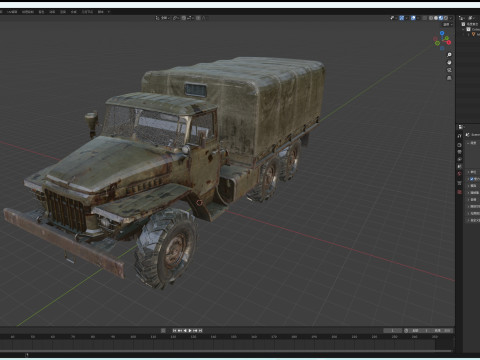The height and width of the screenshot is (360, 480).
Task: Toggle viewport overlays
Action: pos(413,18)
